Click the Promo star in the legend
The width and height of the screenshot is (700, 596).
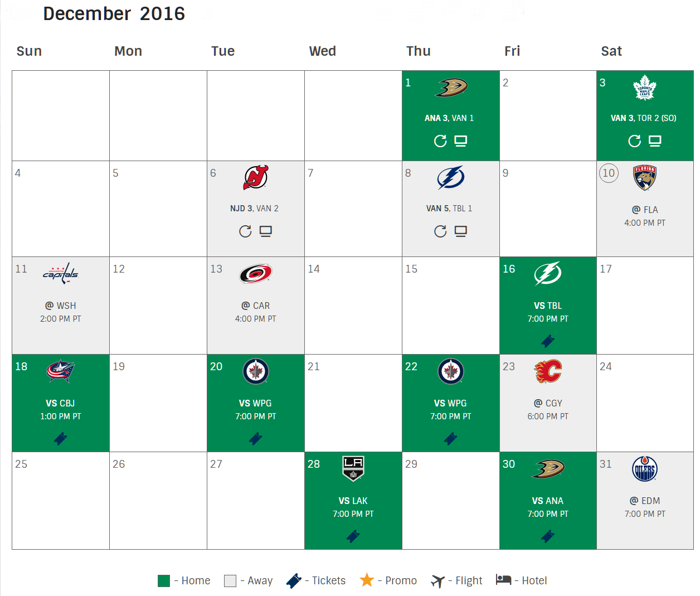coord(367,580)
